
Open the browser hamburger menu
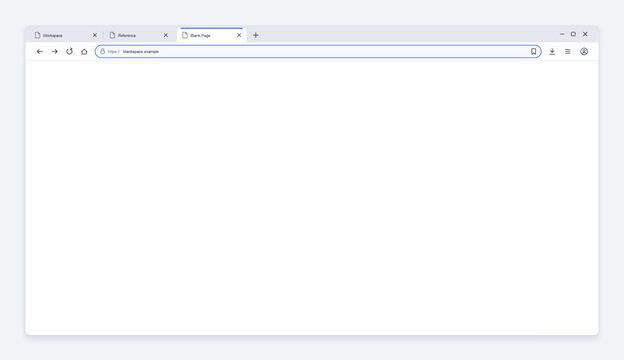(x=567, y=51)
